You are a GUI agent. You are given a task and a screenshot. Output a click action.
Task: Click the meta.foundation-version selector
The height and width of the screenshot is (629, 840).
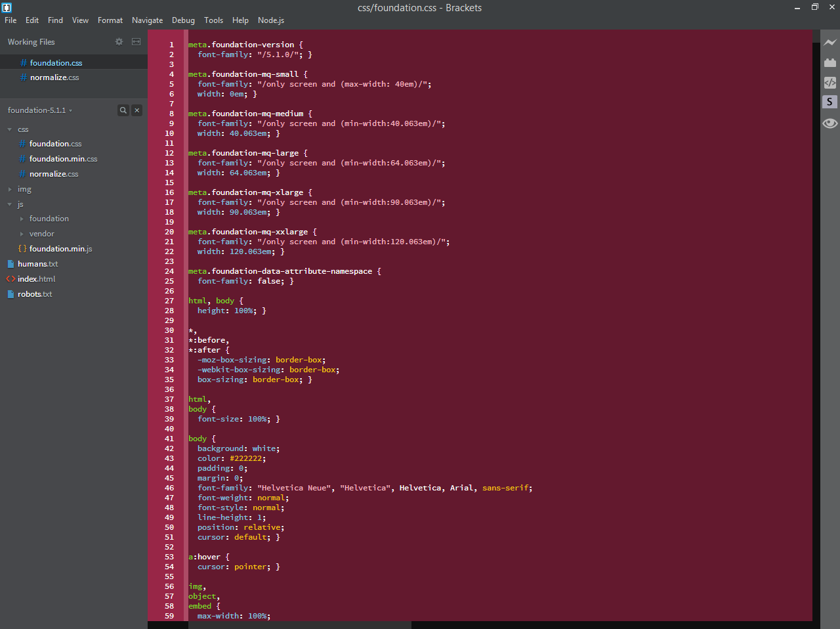point(241,45)
